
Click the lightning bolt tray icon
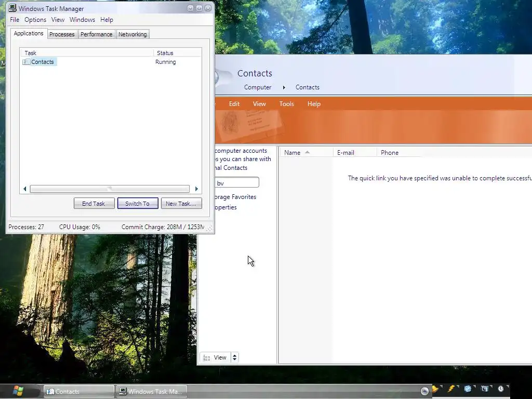[451, 389]
